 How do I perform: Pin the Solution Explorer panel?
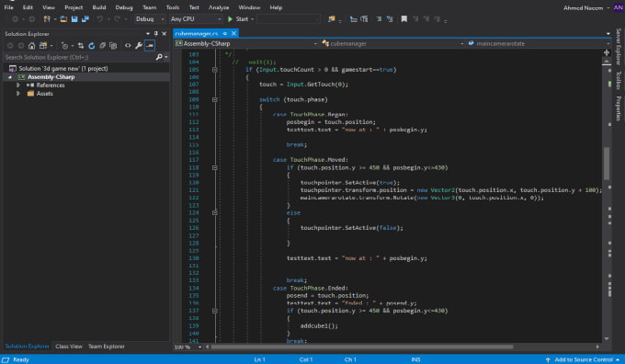(x=156, y=33)
